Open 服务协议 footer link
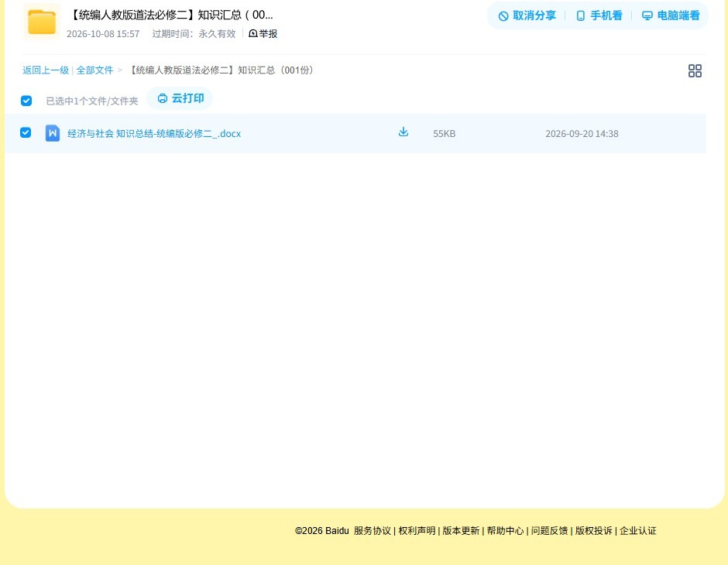This screenshot has height=565, width=728. tap(373, 531)
